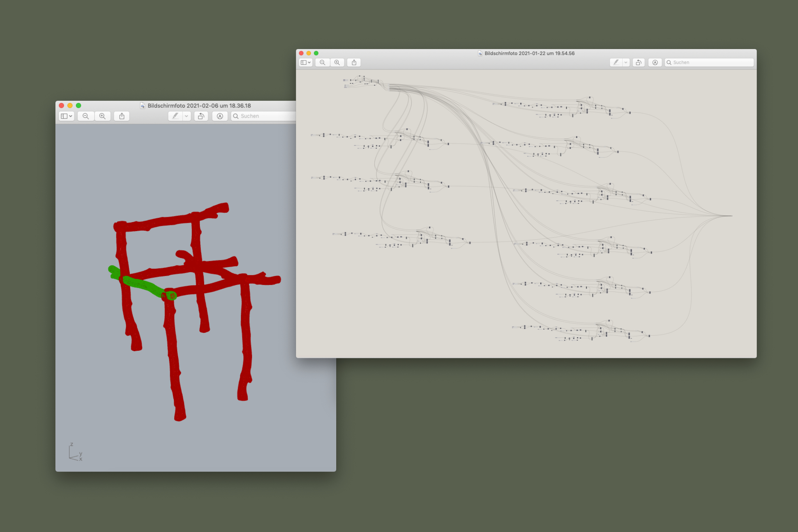Zoom out in the node graph window
Viewport: 798px width, 532px height.
[x=322, y=62]
